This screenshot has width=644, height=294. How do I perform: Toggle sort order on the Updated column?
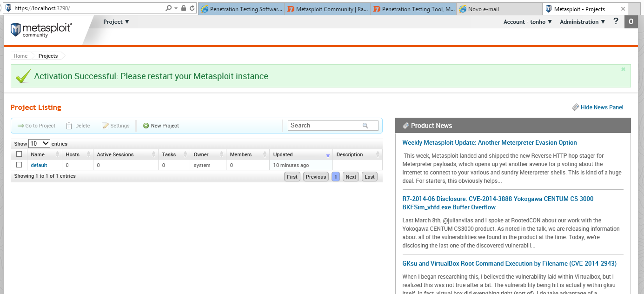[x=301, y=154]
